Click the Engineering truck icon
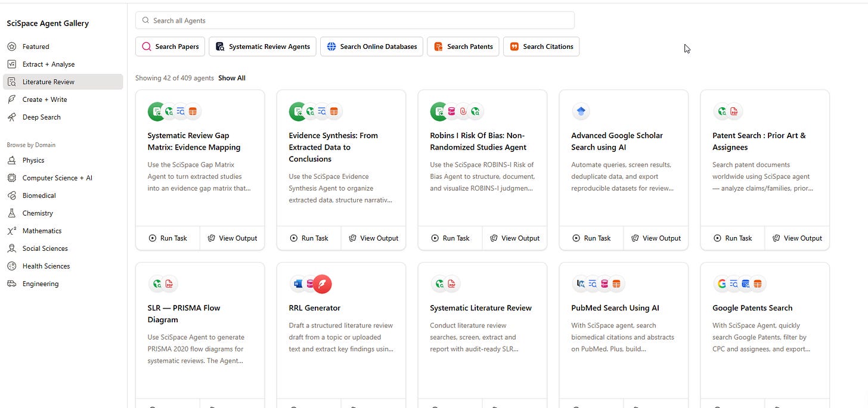868x408 pixels. point(11,284)
